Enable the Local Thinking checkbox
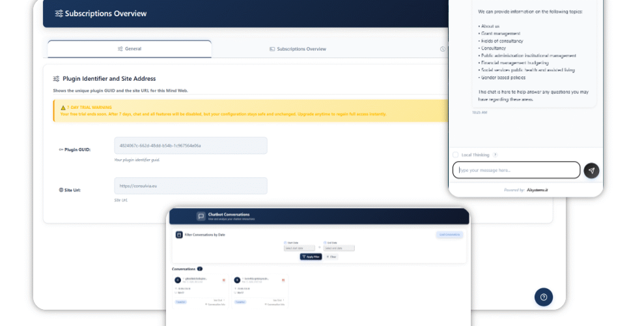This screenshot has width=644, height=326. tap(456, 155)
